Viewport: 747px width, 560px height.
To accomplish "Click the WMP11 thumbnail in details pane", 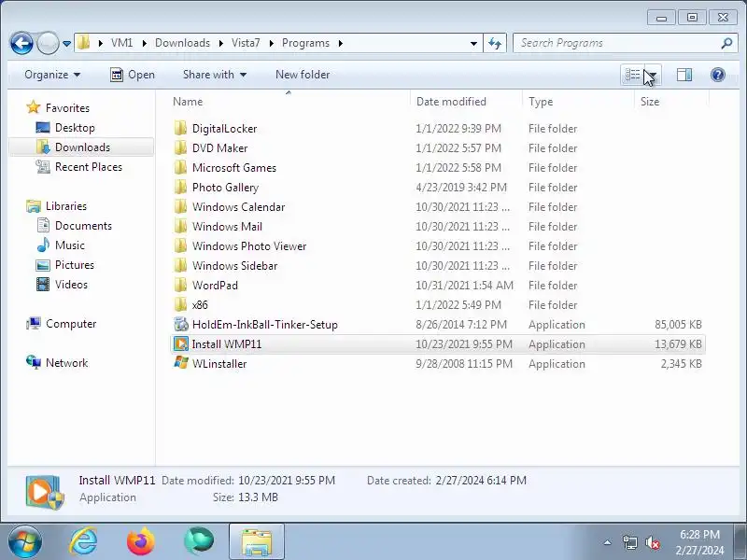I will click(x=44, y=491).
